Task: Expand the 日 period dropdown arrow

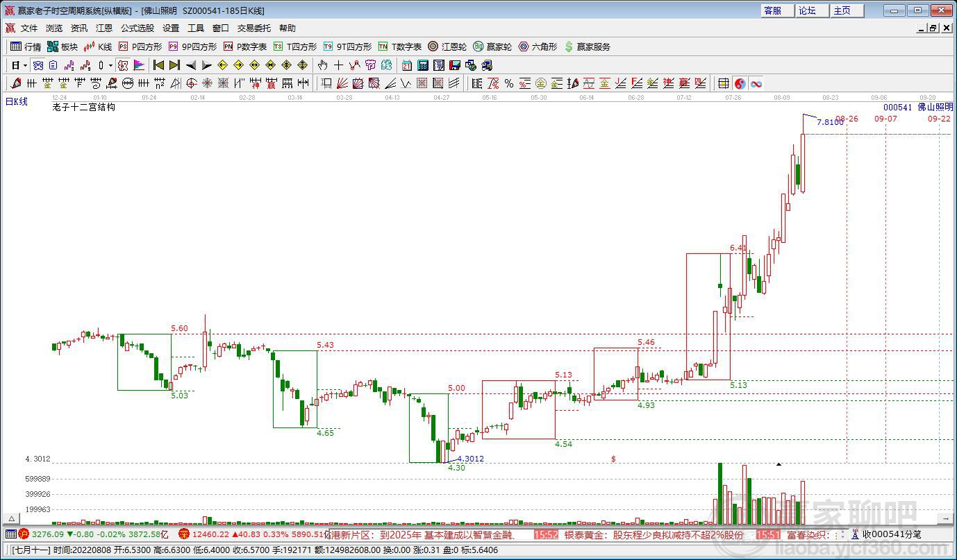Action: tap(25, 65)
